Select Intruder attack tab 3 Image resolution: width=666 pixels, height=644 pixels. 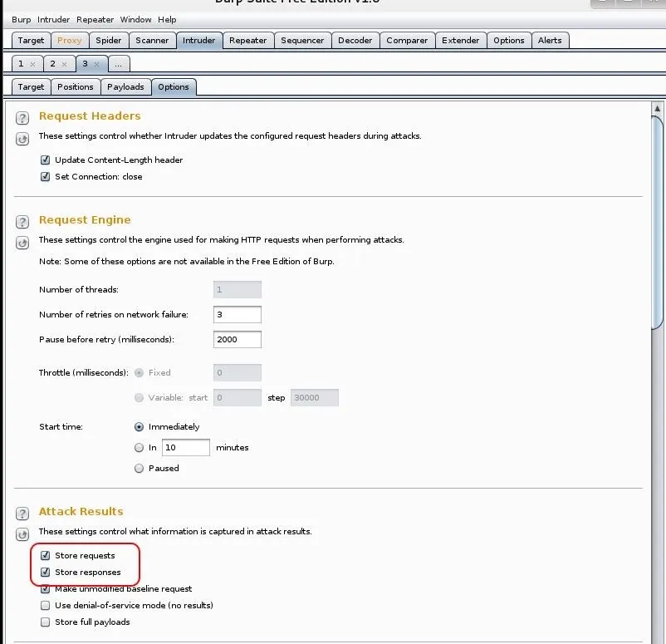pyautogui.click(x=85, y=64)
